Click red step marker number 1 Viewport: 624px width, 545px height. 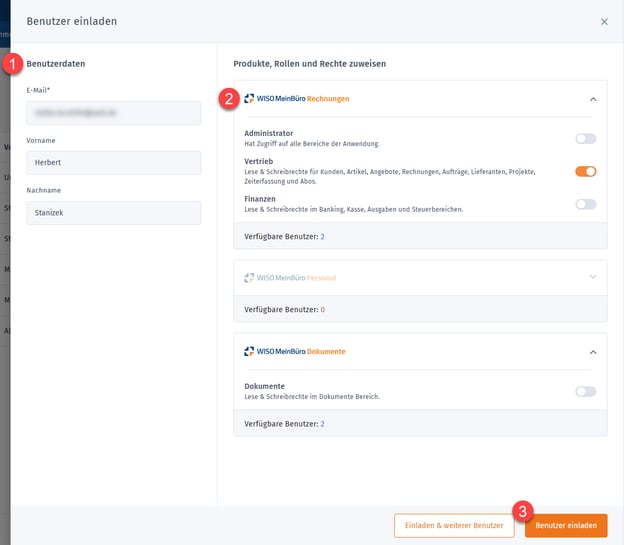pyautogui.click(x=13, y=63)
